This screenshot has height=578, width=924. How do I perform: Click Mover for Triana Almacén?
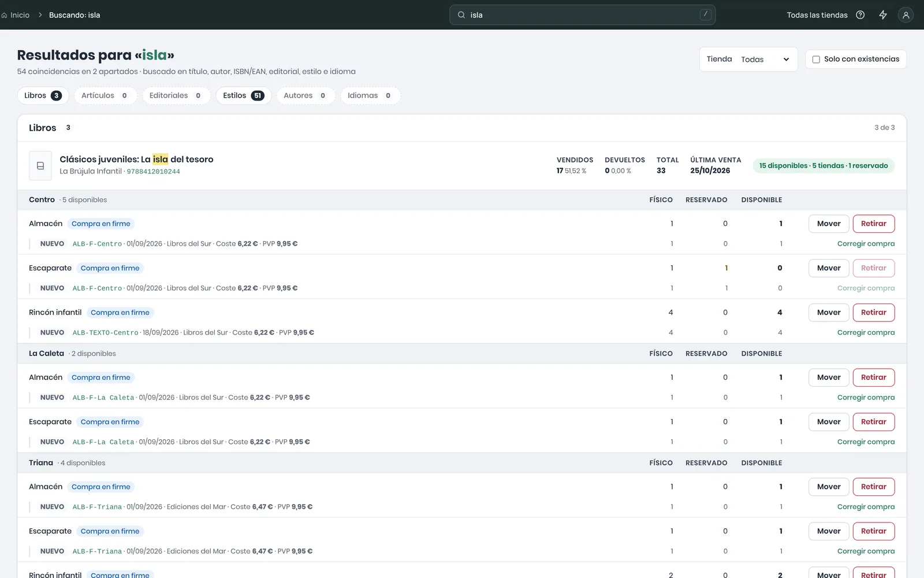829,487
